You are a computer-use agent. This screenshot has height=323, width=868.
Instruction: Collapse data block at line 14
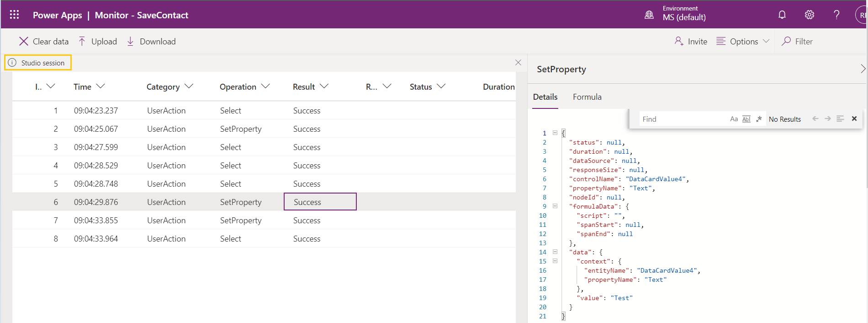click(555, 252)
